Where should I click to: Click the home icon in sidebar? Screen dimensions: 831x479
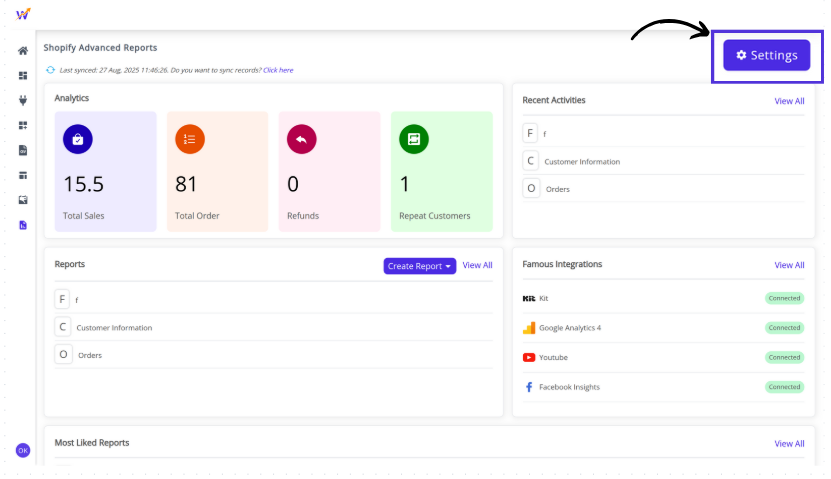[x=23, y=51]
